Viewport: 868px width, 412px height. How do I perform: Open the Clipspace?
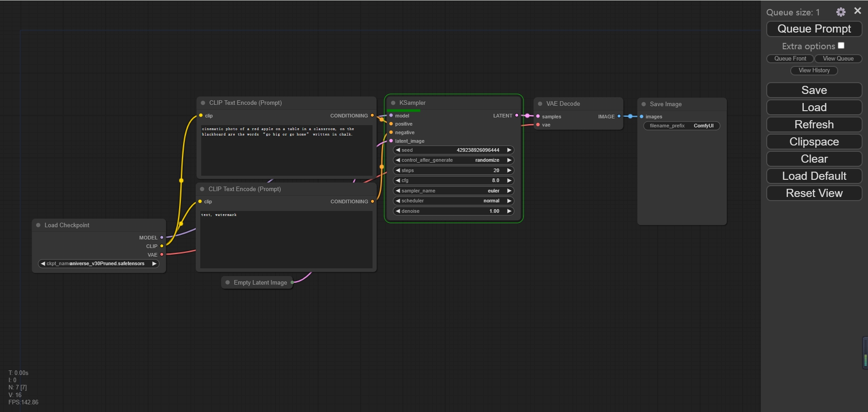814,142
